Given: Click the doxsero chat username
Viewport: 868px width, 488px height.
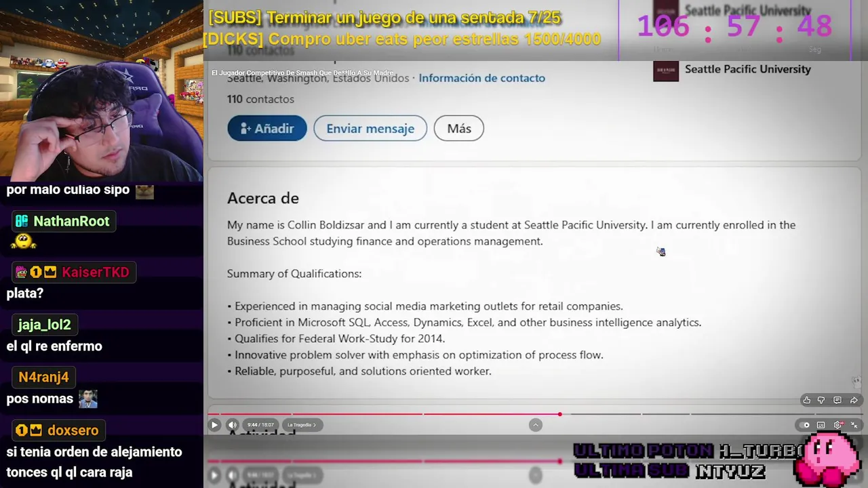Looking at the screenshot, I should [x=73, y=430].
